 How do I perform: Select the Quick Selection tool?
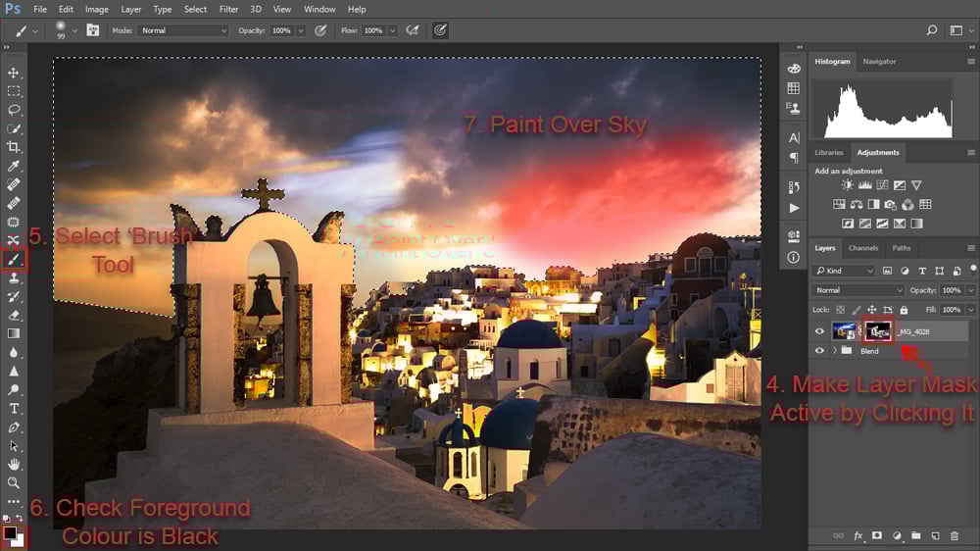click(x=13, y=128)
